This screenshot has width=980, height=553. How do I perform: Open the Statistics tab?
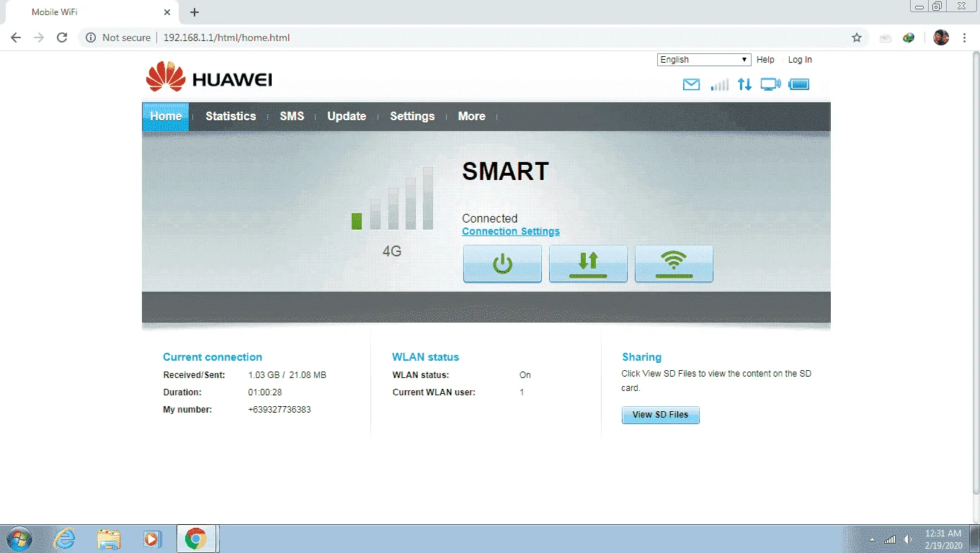[x=231, y=117]
